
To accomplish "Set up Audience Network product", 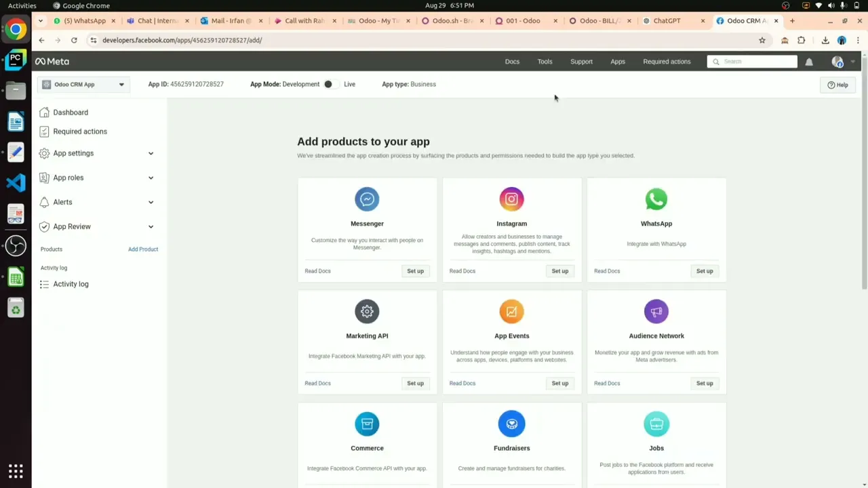I will 705,384.
